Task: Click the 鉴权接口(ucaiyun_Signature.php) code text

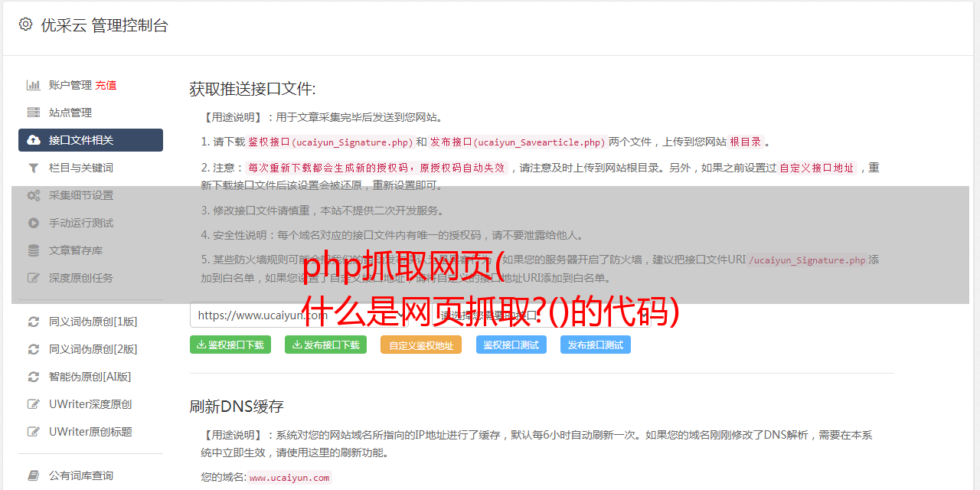Action: 330,142
